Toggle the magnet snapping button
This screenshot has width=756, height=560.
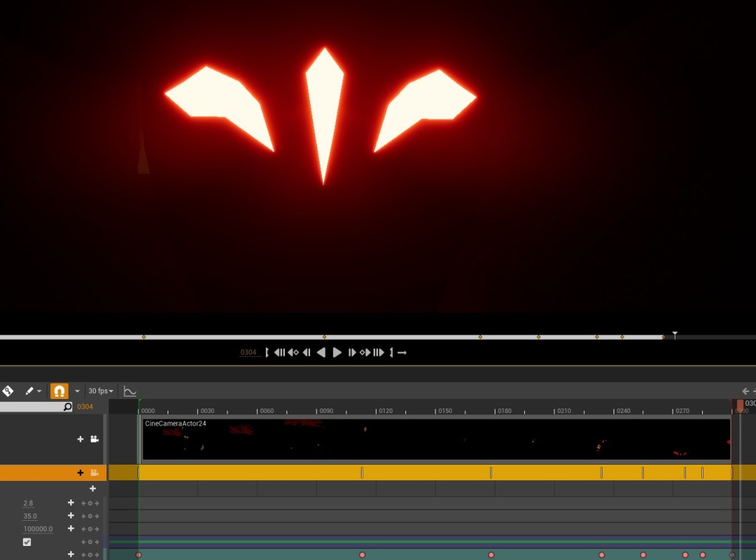tap(59, 391)
